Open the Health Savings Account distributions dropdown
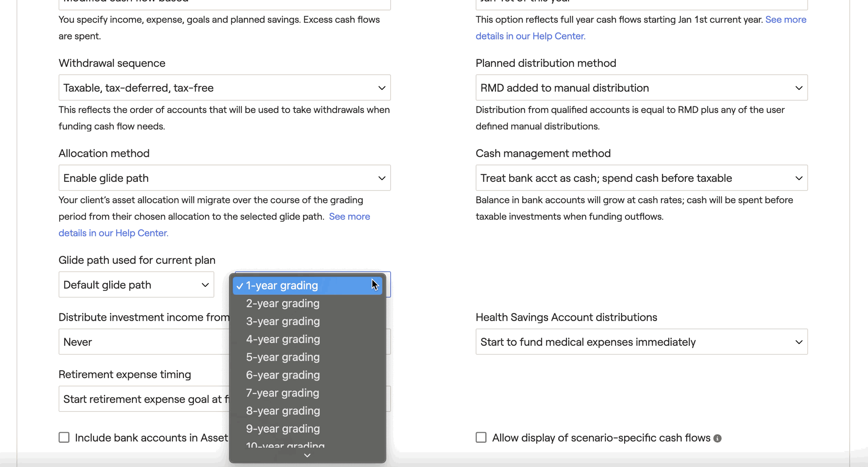This screenshot has width=868, height=467. [641, 342]
